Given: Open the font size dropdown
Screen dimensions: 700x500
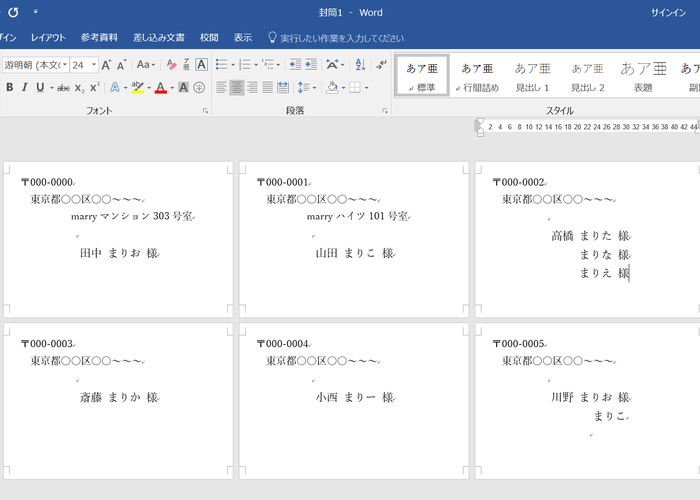Looking at the screenshot, I should click(94, 65).
